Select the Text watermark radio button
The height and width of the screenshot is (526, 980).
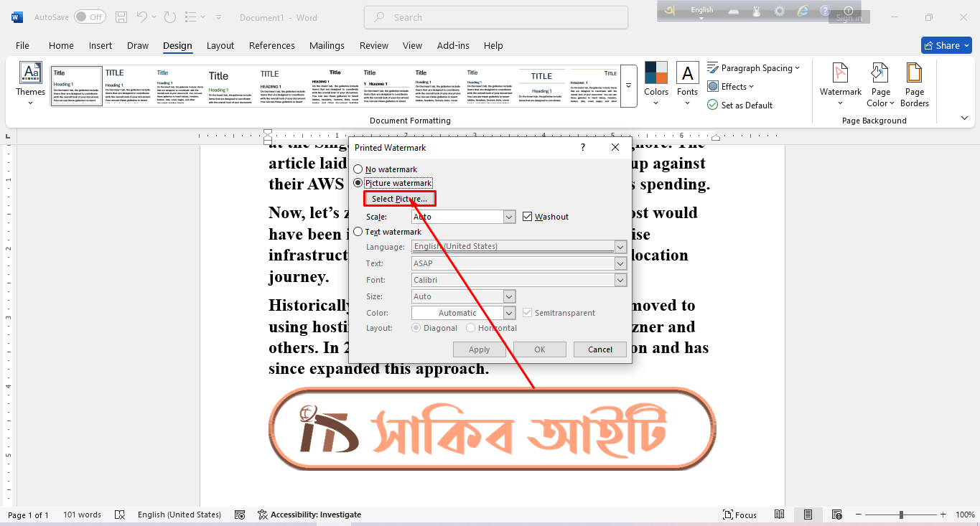click(358, 231)
